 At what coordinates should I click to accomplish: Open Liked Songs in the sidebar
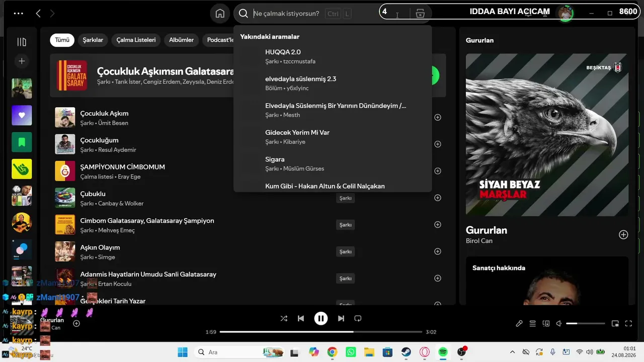click(x=22, y=115)
